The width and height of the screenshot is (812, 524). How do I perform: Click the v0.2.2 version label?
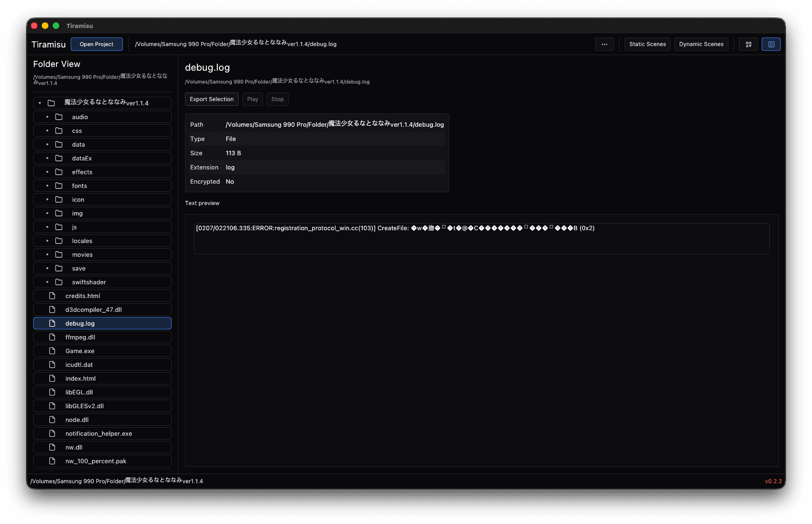coord(773,481)
